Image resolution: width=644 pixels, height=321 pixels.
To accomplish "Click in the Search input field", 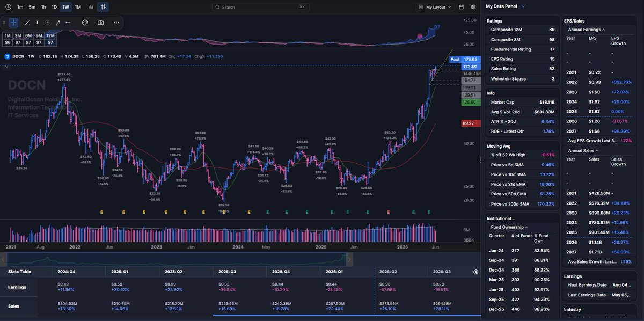I will pos(260,7).
